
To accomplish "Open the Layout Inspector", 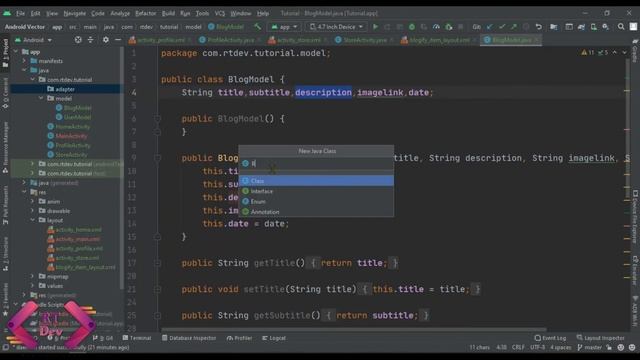I will 600,338.
